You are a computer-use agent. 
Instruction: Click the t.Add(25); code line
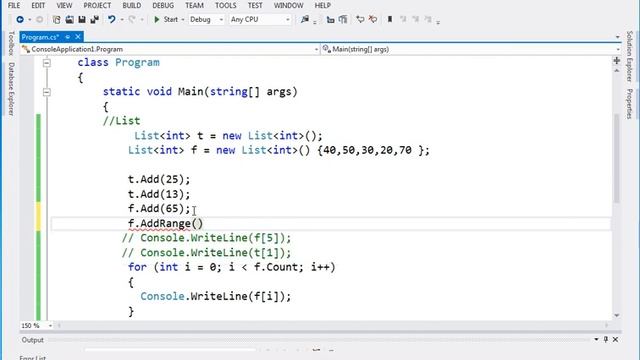tap(159, 180)
